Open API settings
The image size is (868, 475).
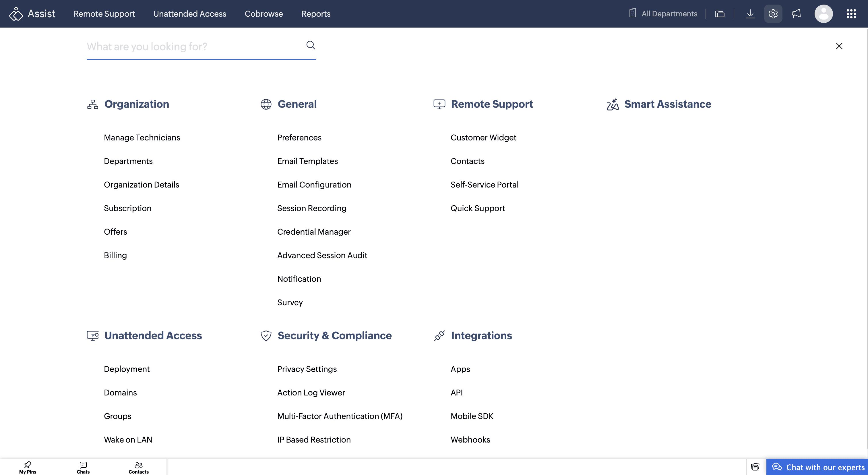click(457, 393)
